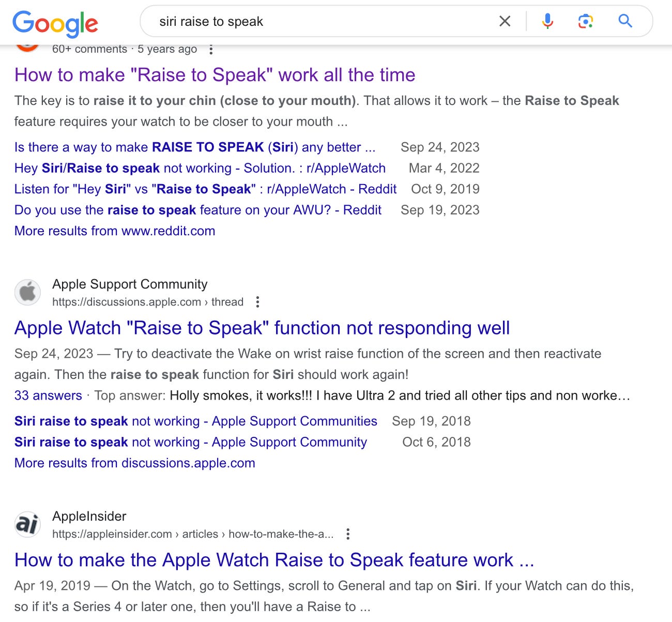Click the Apple Support Community favicon

27,292
